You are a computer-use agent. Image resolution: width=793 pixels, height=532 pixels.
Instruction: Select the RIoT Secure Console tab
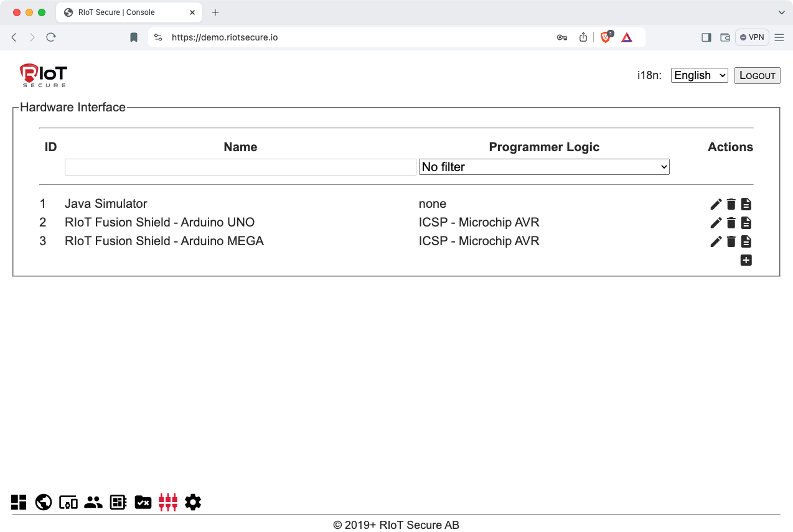pos(117,12)
